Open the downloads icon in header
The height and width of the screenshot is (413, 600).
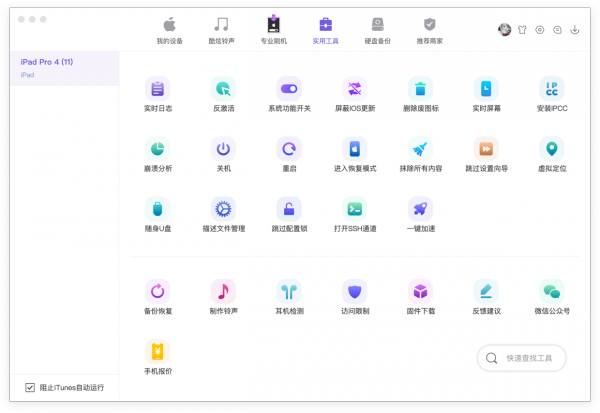[575, 30]
